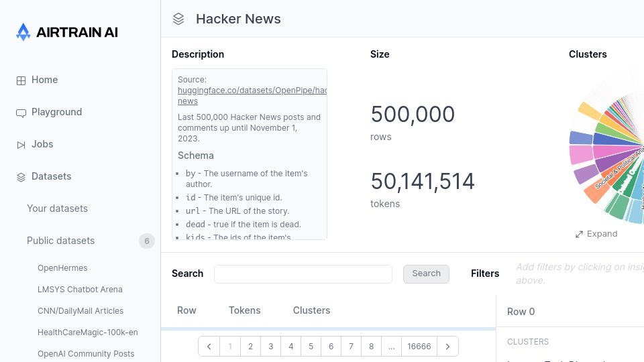
Task: Click the layers icon beside Hacker News title
Action: (x=178, y=19)
